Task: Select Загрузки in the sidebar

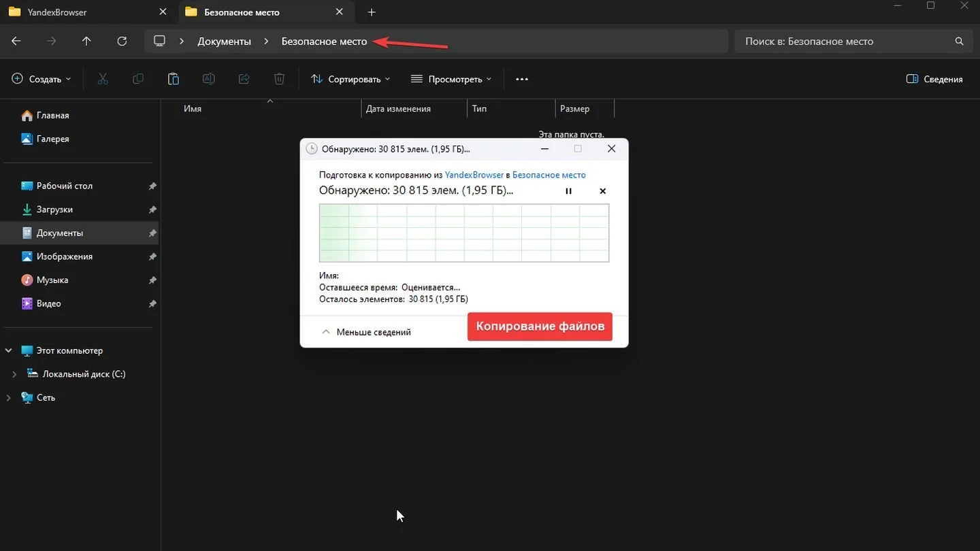Action: pos(54,210)
